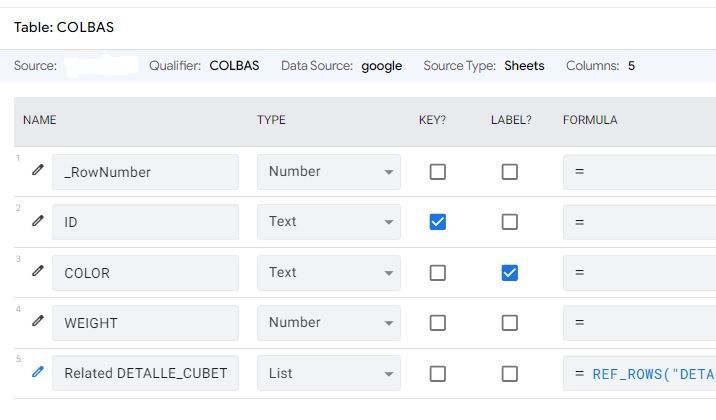Open WEIGHT row formula field
Viewport: 716px width, 420px height.
pyautogui.click(x=639, y=323)
